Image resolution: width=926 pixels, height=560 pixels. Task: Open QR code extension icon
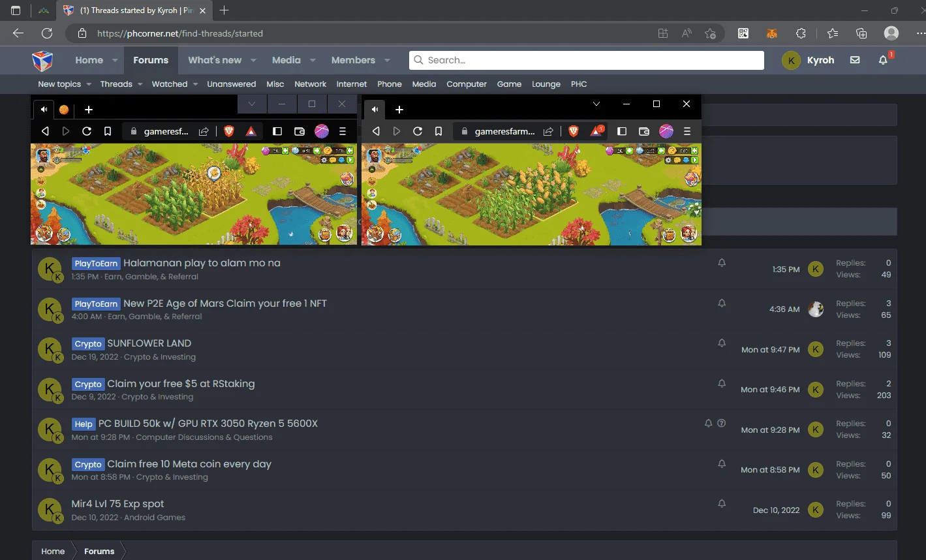743,33
